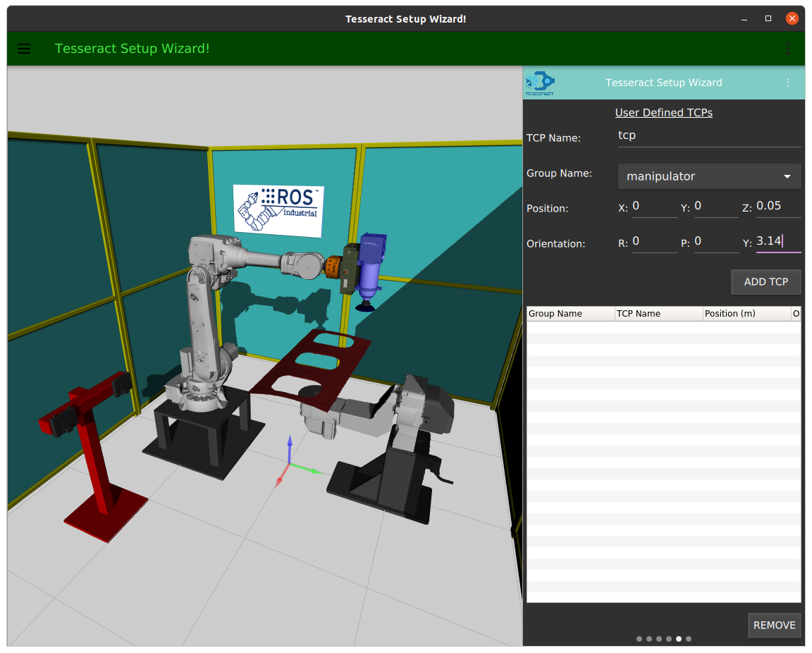Screen dimensions: 812x653
Task: Expand the Group Name manipulator dropdown
Action: click(x=709, y=176)
